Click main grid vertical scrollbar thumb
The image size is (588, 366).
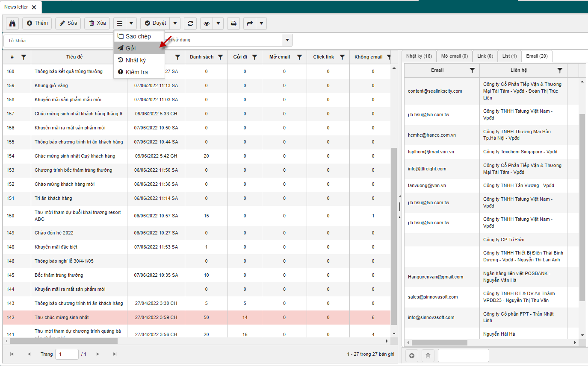[x=394, y=237]
